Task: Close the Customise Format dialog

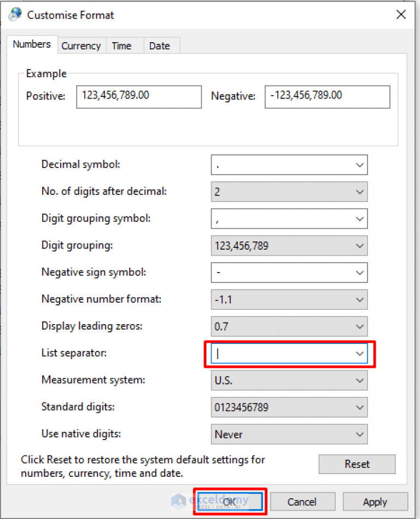Action: coord(401,15)
